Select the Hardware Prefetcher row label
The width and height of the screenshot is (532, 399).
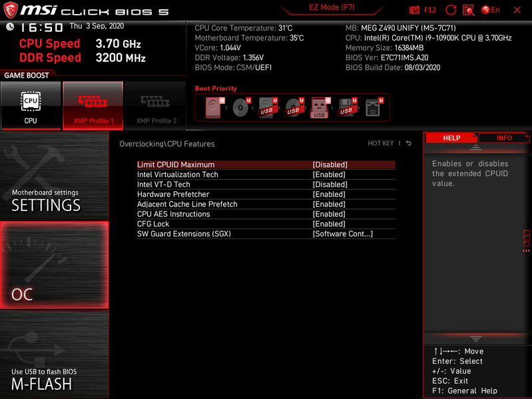click(173, 195)
